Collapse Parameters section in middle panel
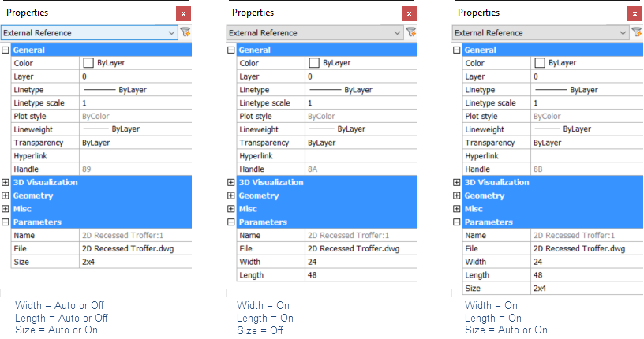 point(231,222)
